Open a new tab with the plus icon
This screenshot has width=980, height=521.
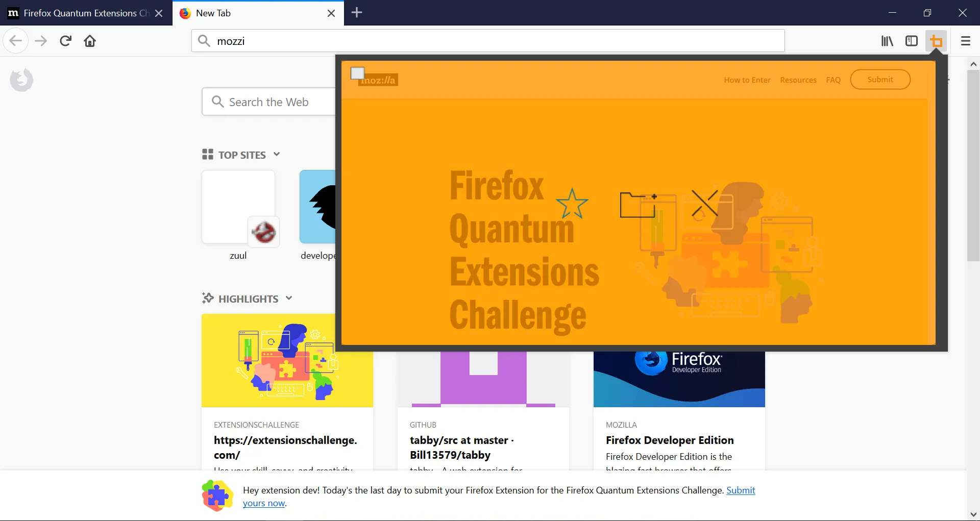[356, 13]
